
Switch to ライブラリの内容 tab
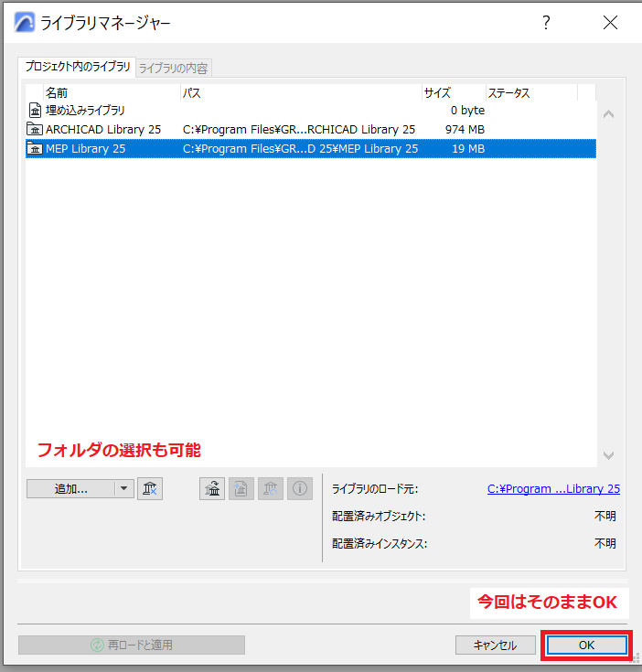pyautogui.click(x=173, y=69)
